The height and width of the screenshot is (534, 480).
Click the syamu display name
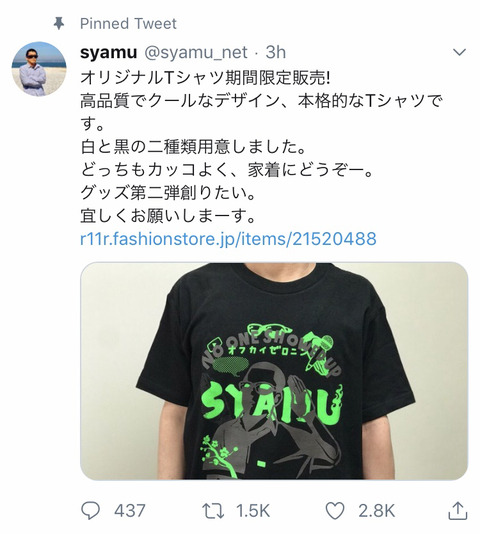[x=109, y=52]
